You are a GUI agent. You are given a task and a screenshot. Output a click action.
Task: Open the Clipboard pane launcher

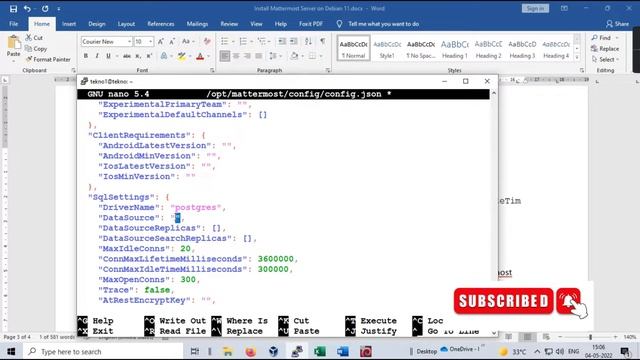73,71
